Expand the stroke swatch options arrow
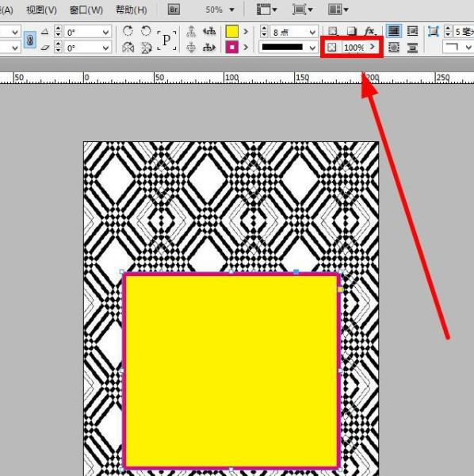The height and width of the screenshot is (476, 474). pyautogui.click(x=246, y=48)
